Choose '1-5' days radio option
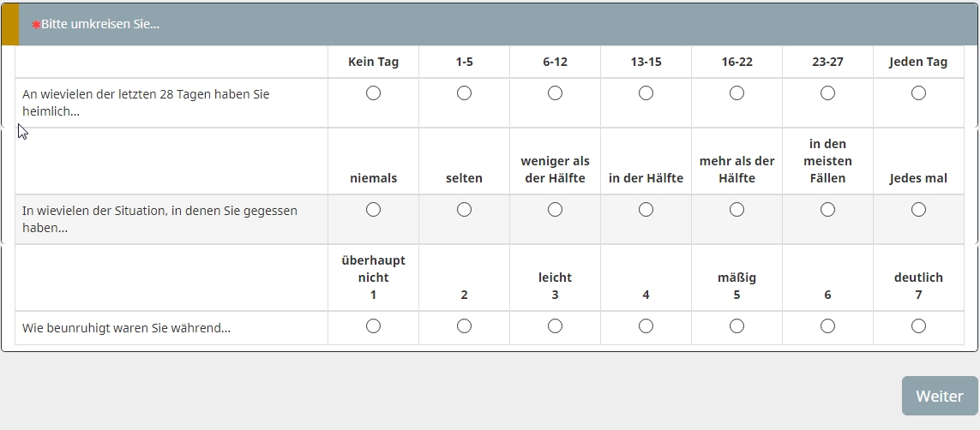The image size is (980, 430). click(464, 93)
